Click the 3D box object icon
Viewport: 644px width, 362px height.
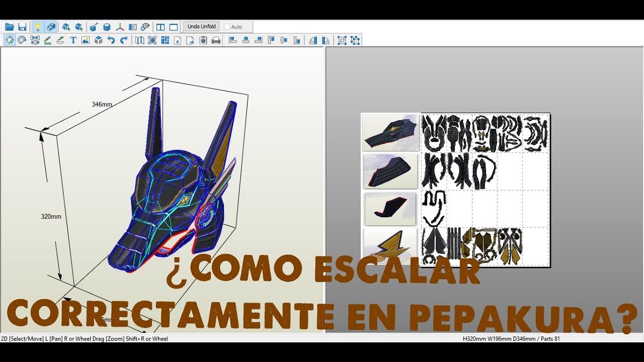[x=99, y=40]
